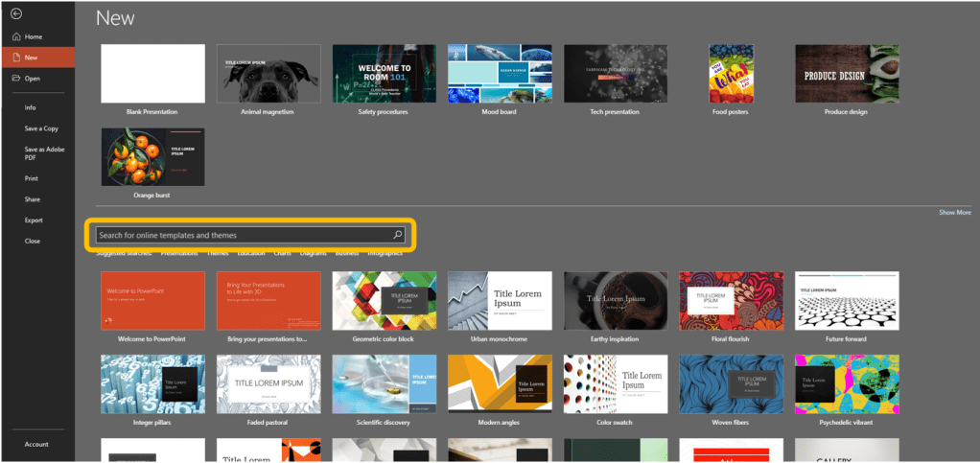Close the presentation via sidebar Close
The width and height of the screenshot is (980, 463).
click(x=33, y=241)
